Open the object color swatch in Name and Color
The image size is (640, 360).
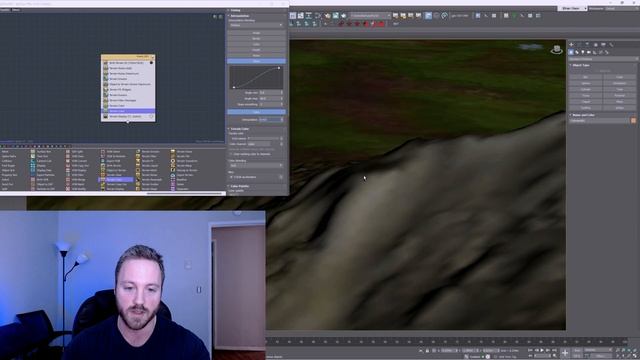[x=633, y=120]
